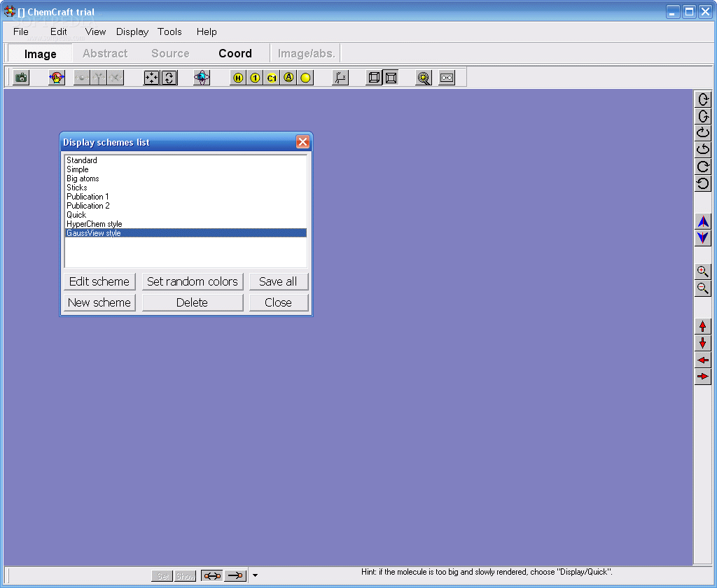This screenshot has height=588, width=717.
Task: Click the red move down arrow
Action: tap(703, 344)
